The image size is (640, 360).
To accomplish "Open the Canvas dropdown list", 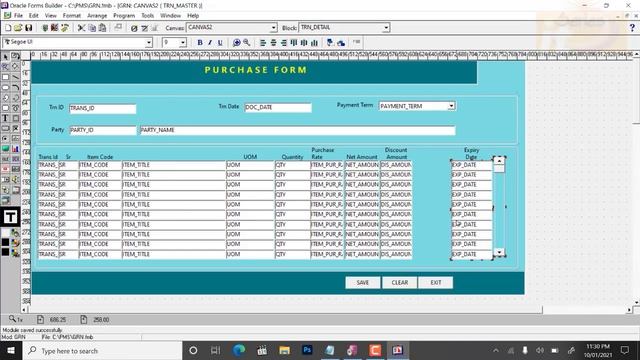I will (x=273, y=28).
